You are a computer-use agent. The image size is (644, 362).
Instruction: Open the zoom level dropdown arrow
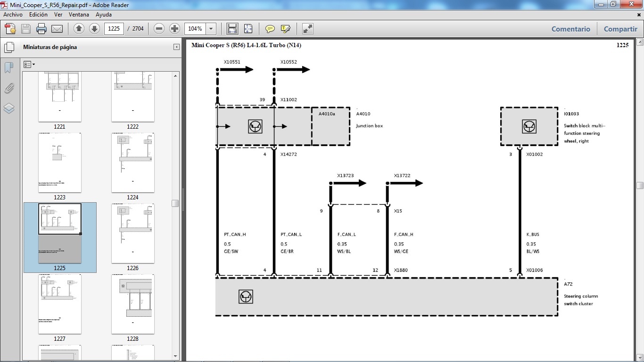[x=211, y=29]
